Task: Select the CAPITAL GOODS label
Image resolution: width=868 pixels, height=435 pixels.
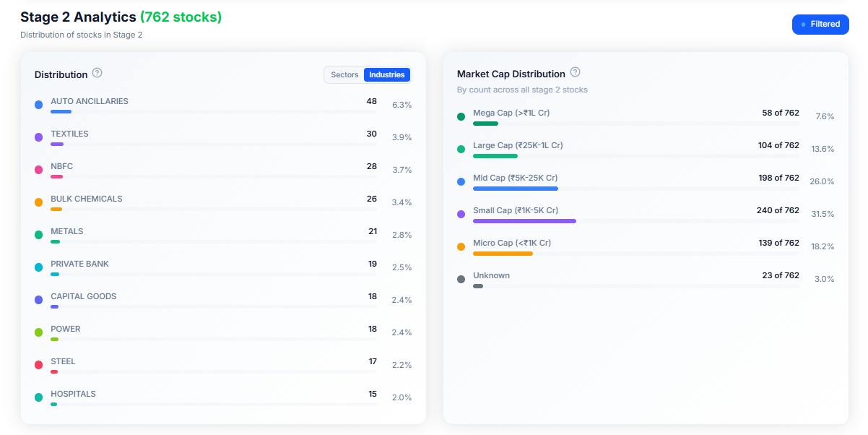Action: pyautogui.click(x=83, y=296)
